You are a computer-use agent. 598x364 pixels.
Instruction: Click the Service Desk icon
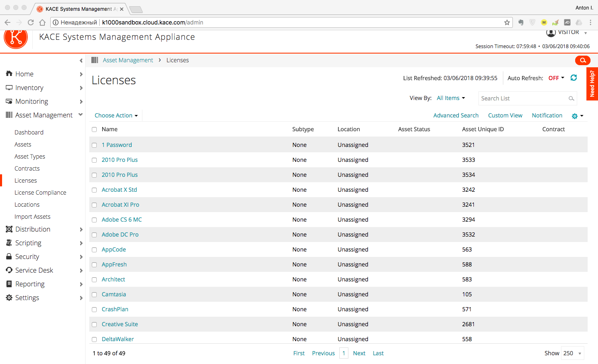[x=9, y=270]
